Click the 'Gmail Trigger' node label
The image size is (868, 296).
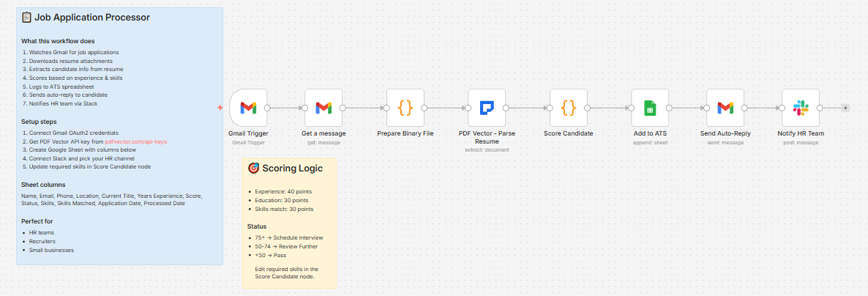pyautogui.click(x=248, y=133)
